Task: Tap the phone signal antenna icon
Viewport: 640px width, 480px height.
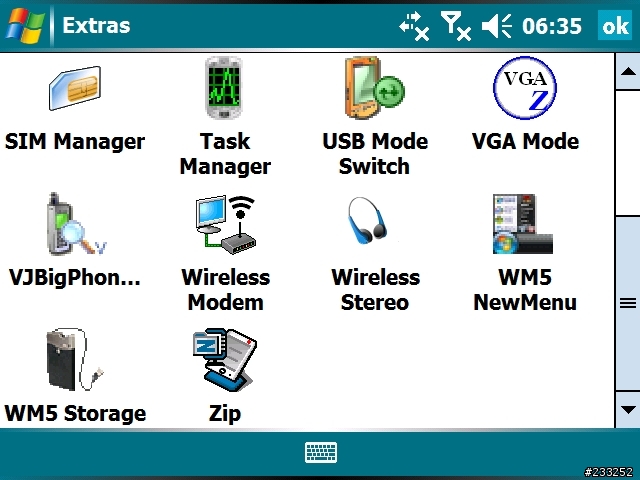Action: coord(456,26)
